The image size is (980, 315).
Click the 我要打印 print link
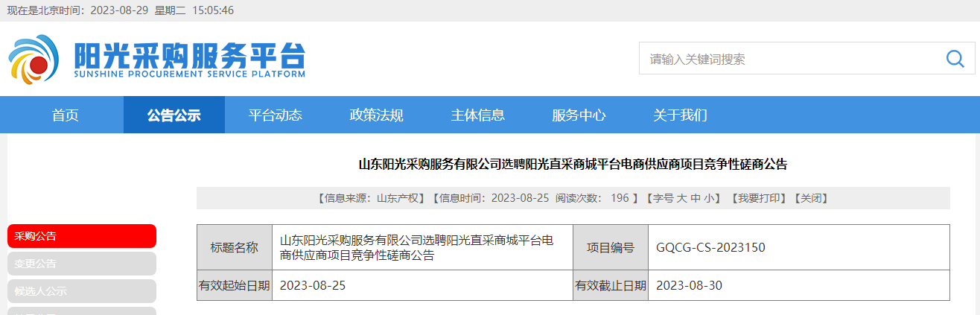coord(758,198)
